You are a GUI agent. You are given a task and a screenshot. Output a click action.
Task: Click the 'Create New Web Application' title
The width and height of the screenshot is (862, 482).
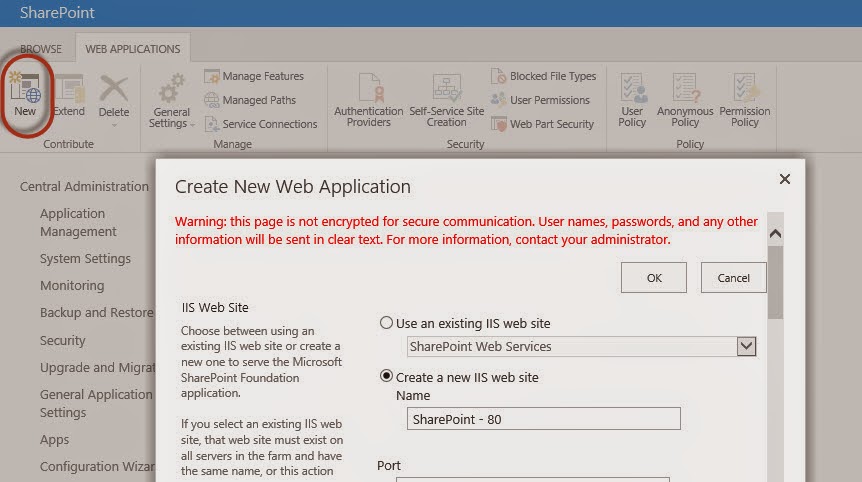[292, 187]
